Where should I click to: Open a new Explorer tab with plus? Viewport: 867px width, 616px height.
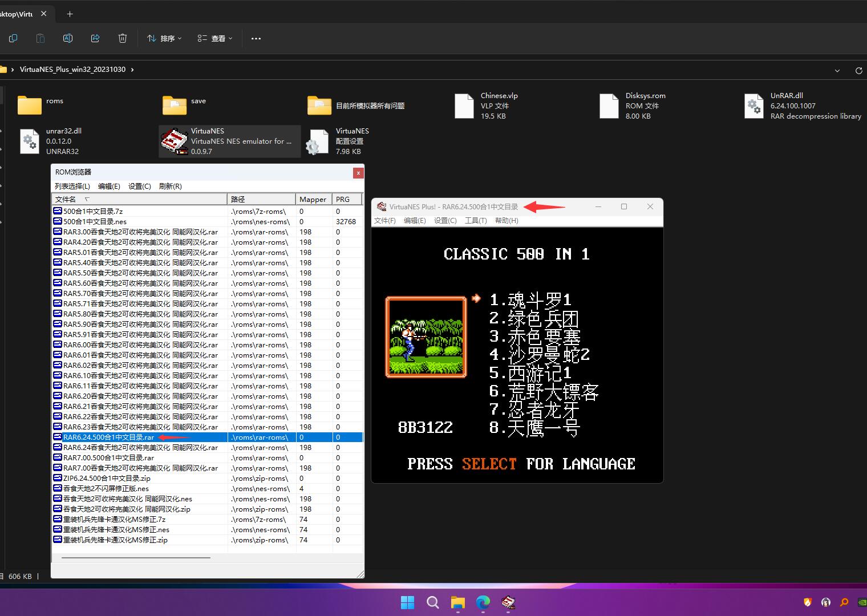coord(70,14)
